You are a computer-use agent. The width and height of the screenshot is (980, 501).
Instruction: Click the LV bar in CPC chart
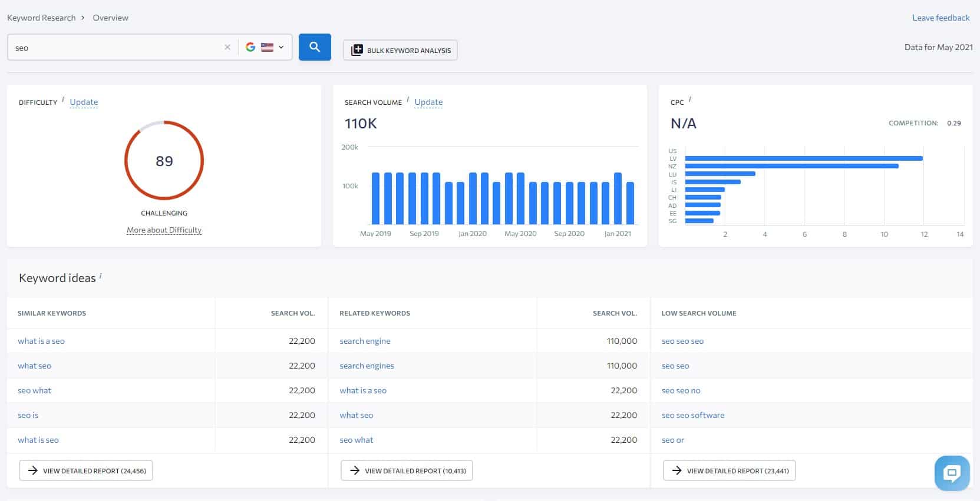point(804,158)
